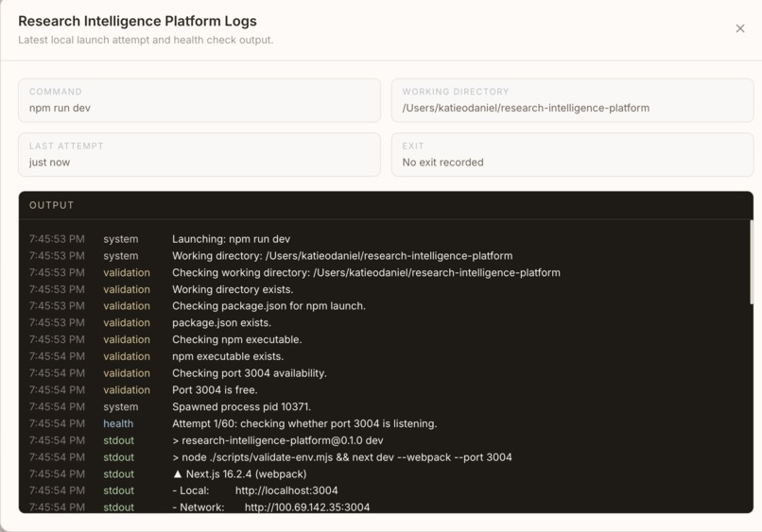Click the EXIT value 'No exit recorded'
Image resolution: width=762 pixels, height=532 pixels.
(x=442, y=163)
